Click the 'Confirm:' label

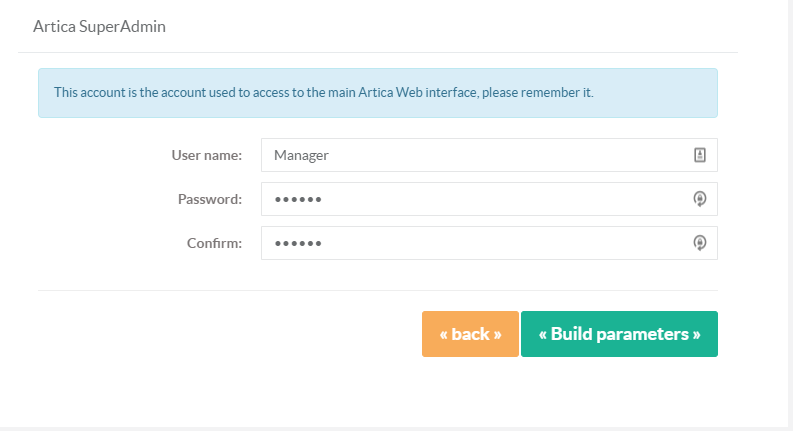(x=214, y=243)
